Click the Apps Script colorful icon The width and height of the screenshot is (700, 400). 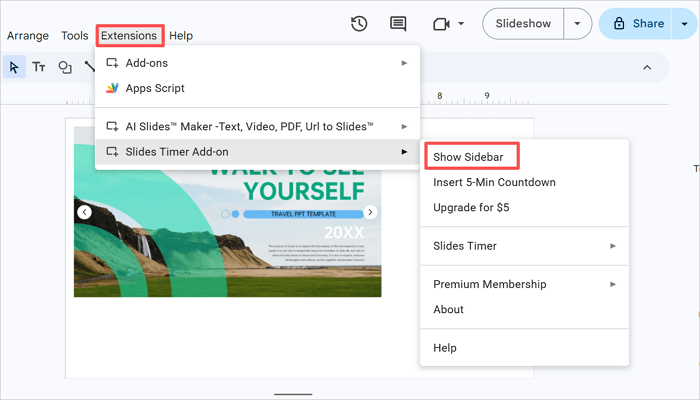coord(112,88)
